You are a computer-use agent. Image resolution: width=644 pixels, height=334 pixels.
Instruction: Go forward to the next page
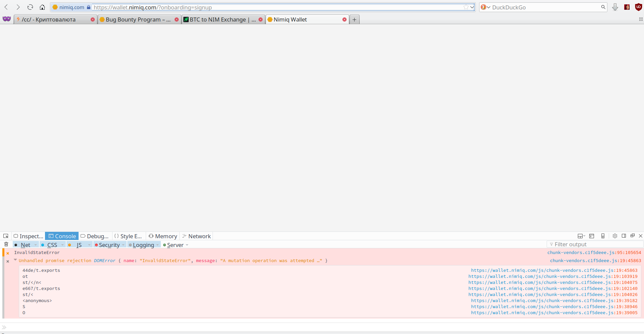click(18, 7)
